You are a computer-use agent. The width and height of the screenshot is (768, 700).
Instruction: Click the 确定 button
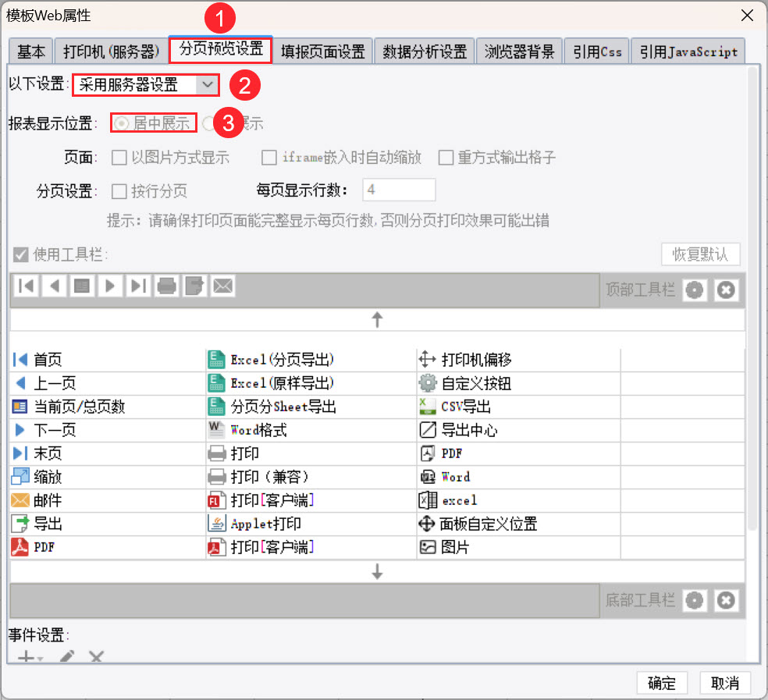pyautogui.click(x=662, y=683)
